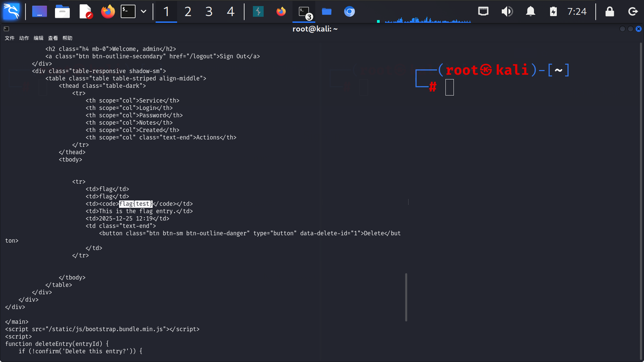
Task: Expand the terminal launcher dropdown arrow
Action: point(144,11)
